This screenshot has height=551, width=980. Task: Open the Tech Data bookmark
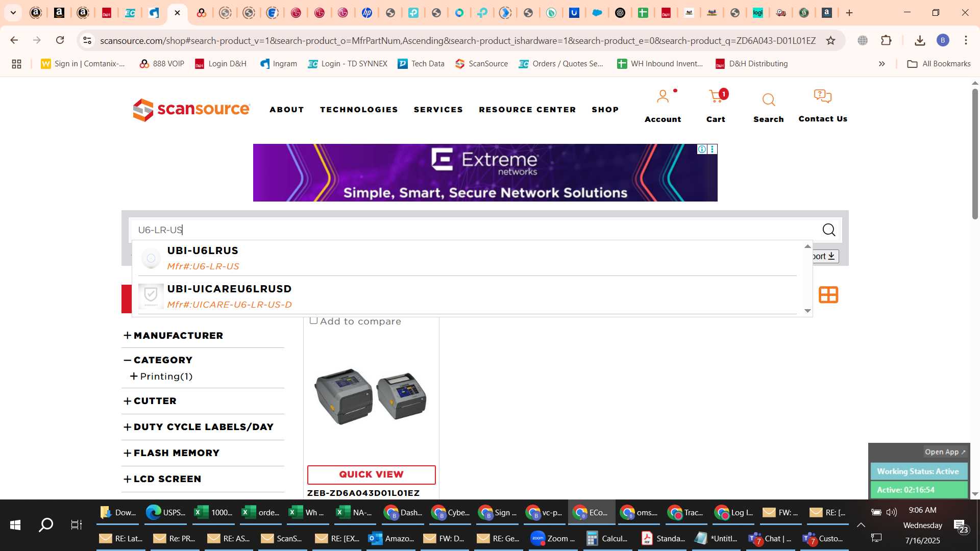tap(421, 64)
